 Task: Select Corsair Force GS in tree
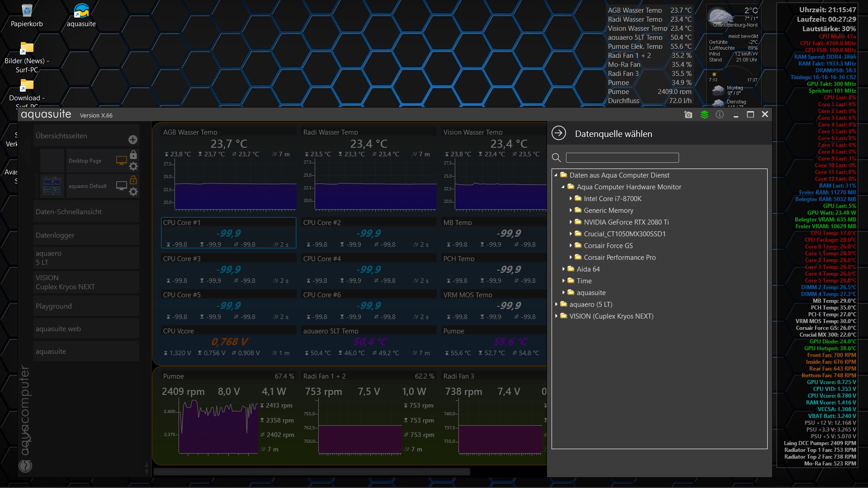click(608, 246)
